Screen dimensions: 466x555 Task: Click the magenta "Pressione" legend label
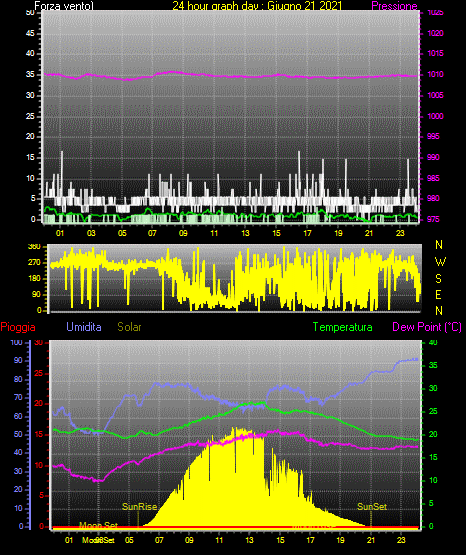[x=394, y=6]
